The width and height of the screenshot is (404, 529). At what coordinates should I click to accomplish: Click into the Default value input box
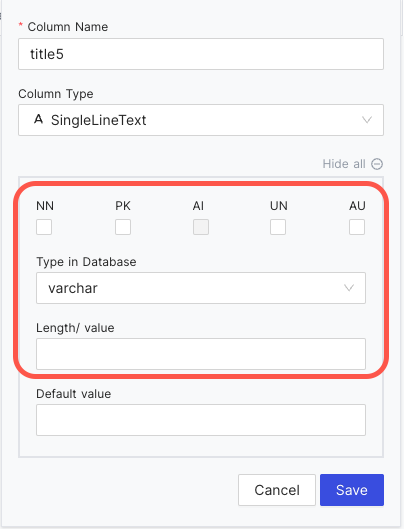tap(201, 420)
